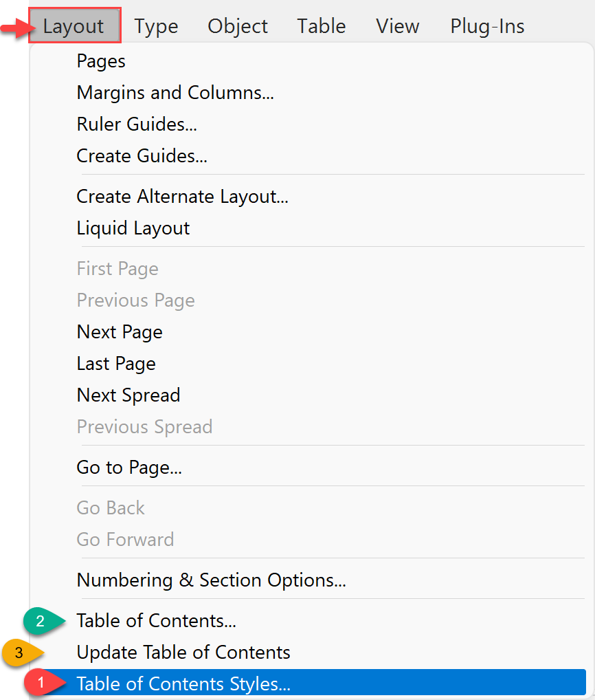Open the Type menu
Screen dimensions: 595x700
[156, 27]
